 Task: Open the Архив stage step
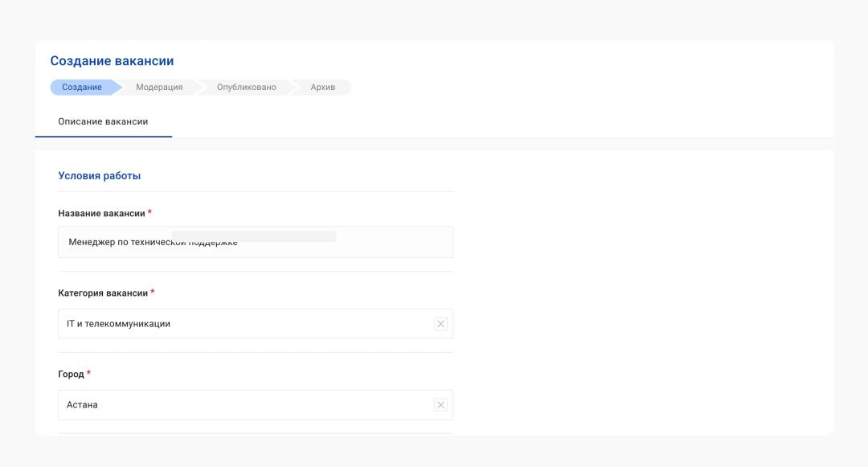click(x=322, y=88)
